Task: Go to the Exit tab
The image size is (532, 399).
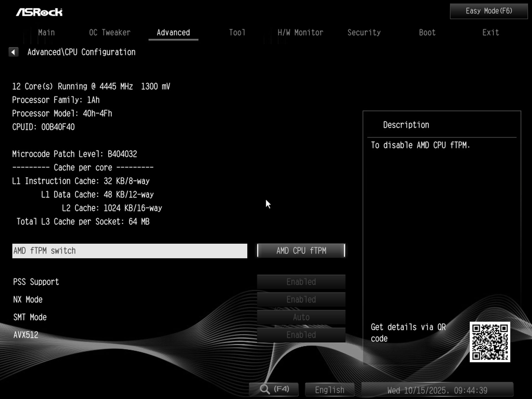Action: tap(490, 32)
